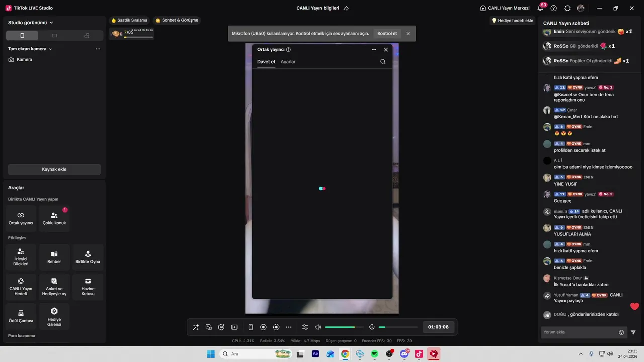Open the Ortak yayıncı tool

(21, 218)
